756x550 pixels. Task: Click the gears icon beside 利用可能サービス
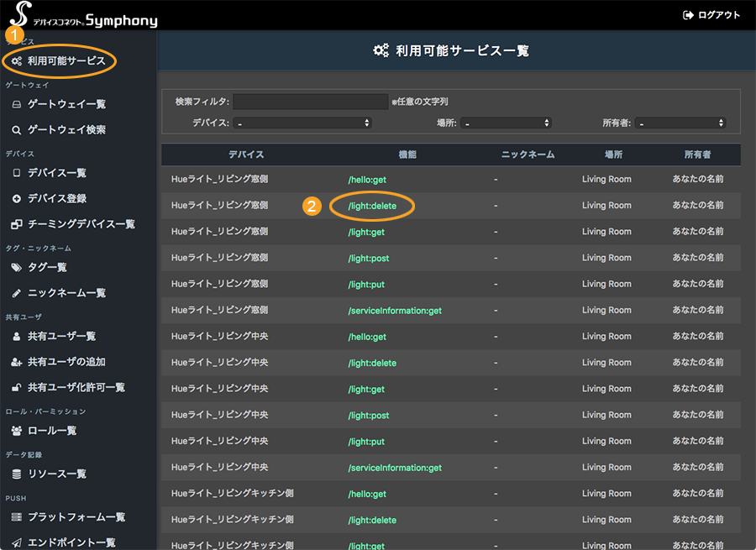point(17,61)
